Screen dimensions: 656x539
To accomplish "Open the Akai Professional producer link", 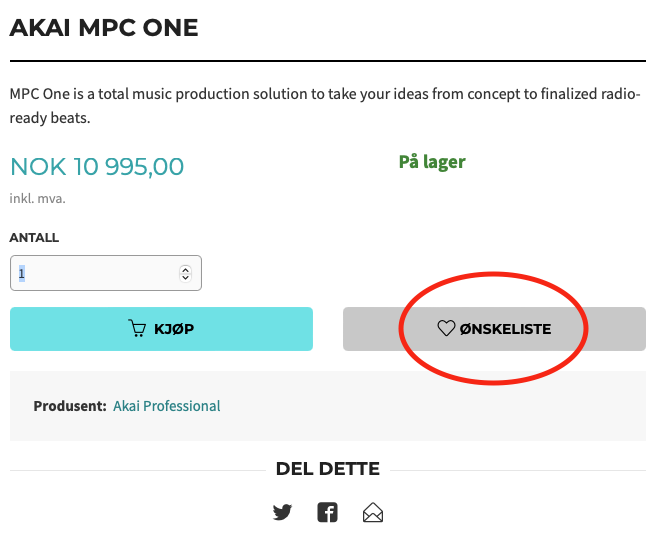I will pos(167,406).
